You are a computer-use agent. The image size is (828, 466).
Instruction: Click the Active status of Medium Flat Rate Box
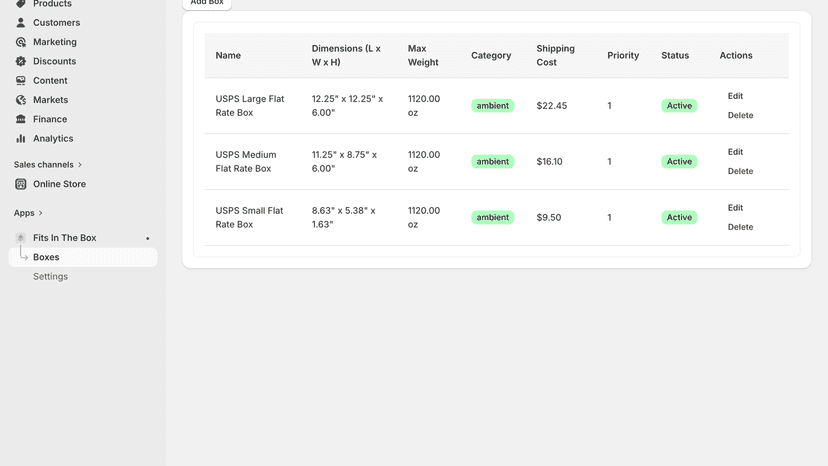pos(679,162)
